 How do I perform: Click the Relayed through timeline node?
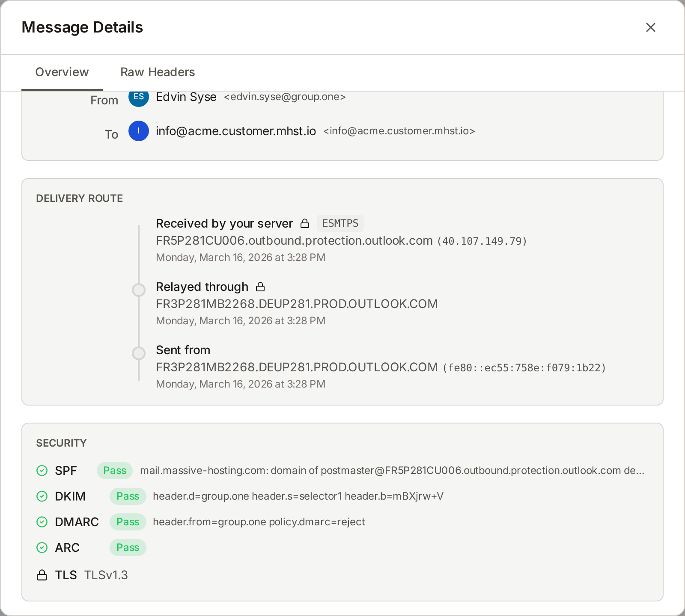coord(138,290)
